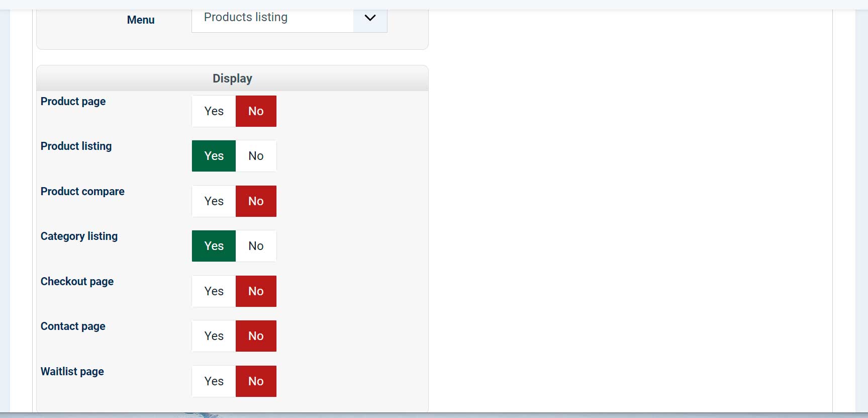Enable Product listing with Yes
The image size is (868, 418).
click(214, 156)
